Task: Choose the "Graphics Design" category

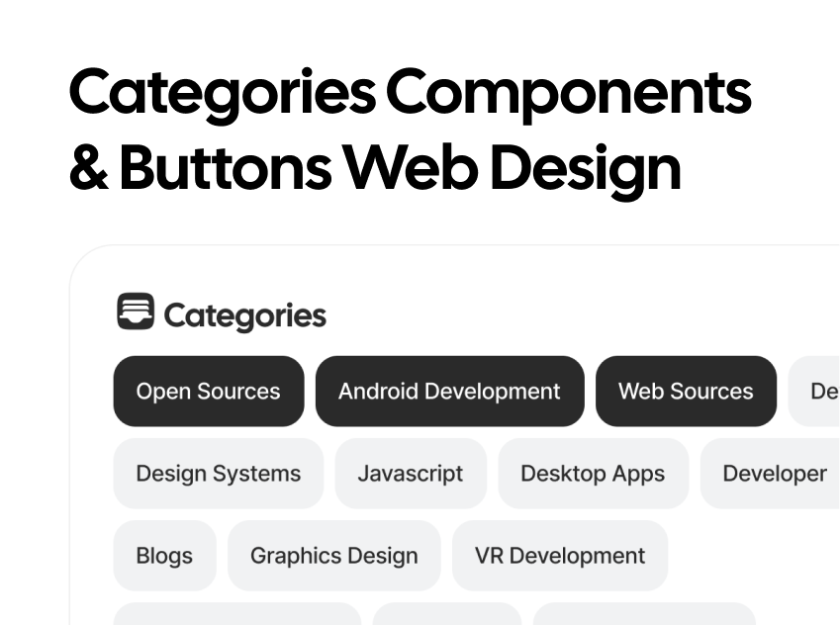Action: [x=333, y=556]
